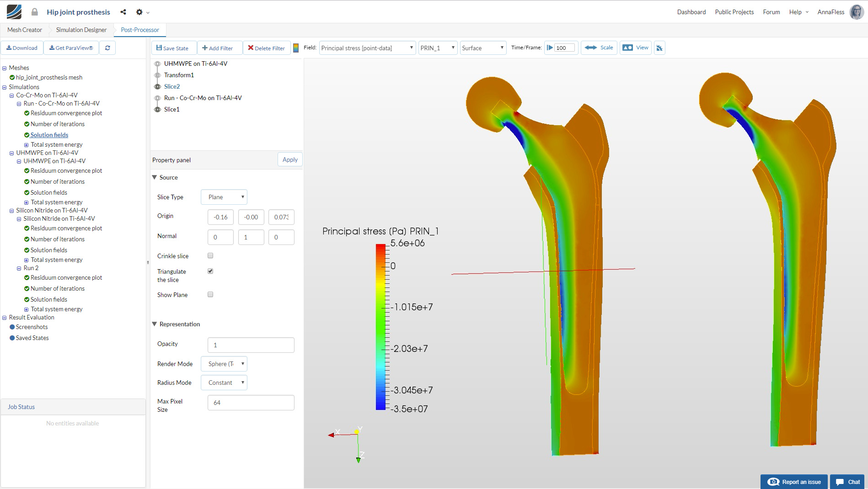The image size is (868, 489).
Task: Click the fit-view icon right of View
Action: tap(659, 48)
